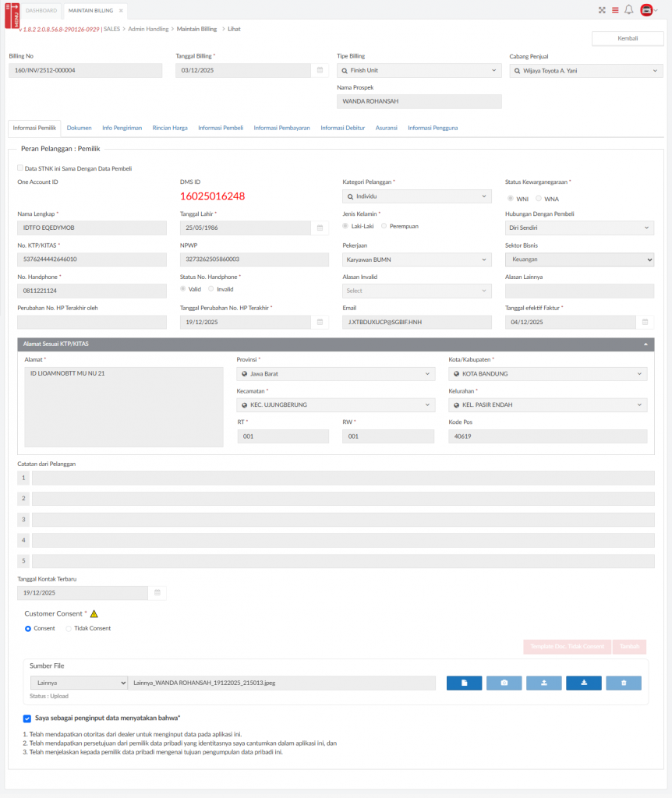
Task: Click the download icon button in Sumber File
Action: click(584, 683)
